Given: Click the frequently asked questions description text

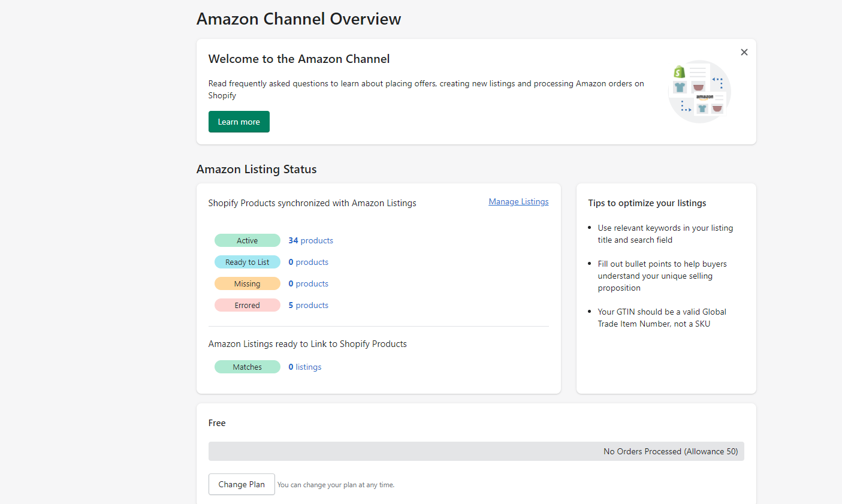Looking at the screenshot, I should (x=426, y=89).
